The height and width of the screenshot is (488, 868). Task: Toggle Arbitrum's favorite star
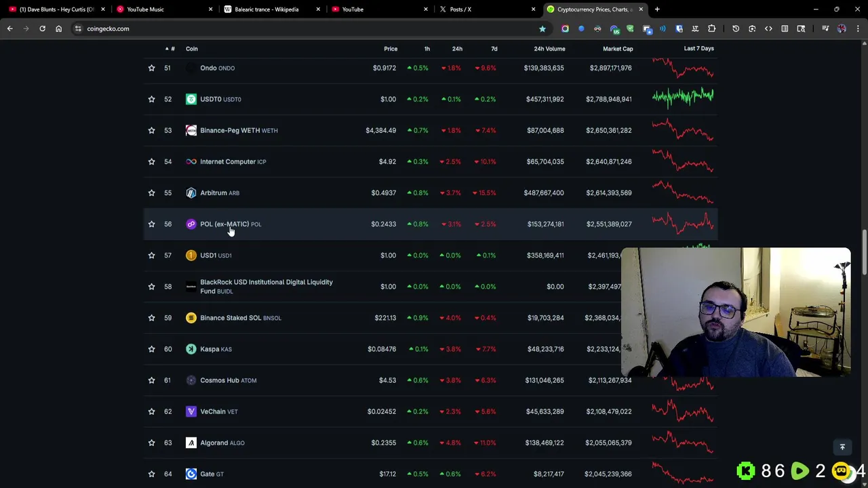pyautogui.click(x=151, y=192)
